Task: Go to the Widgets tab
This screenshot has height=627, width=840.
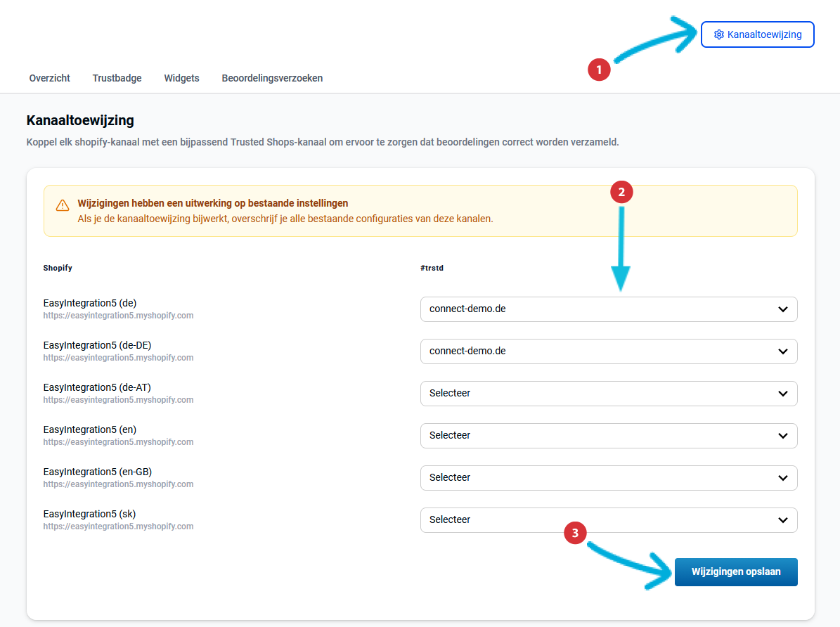Action: click(181, 78)
